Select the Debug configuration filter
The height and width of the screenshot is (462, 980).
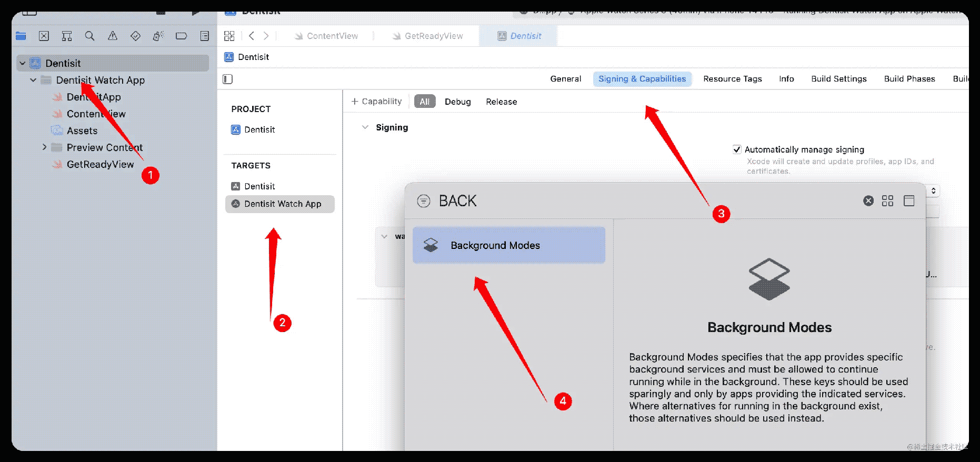tap(458, 102)
